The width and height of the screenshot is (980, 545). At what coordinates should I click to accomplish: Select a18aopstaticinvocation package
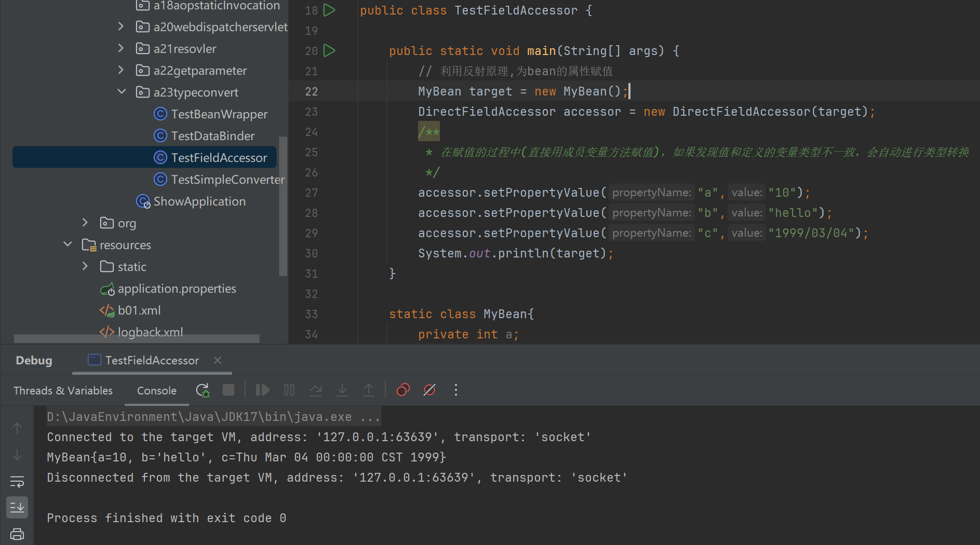point(217,6)
